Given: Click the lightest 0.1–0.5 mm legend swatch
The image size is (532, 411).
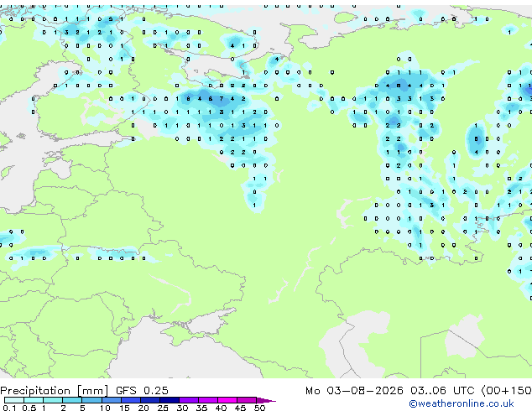Looking at the screenshot, I should click(14, 400).
